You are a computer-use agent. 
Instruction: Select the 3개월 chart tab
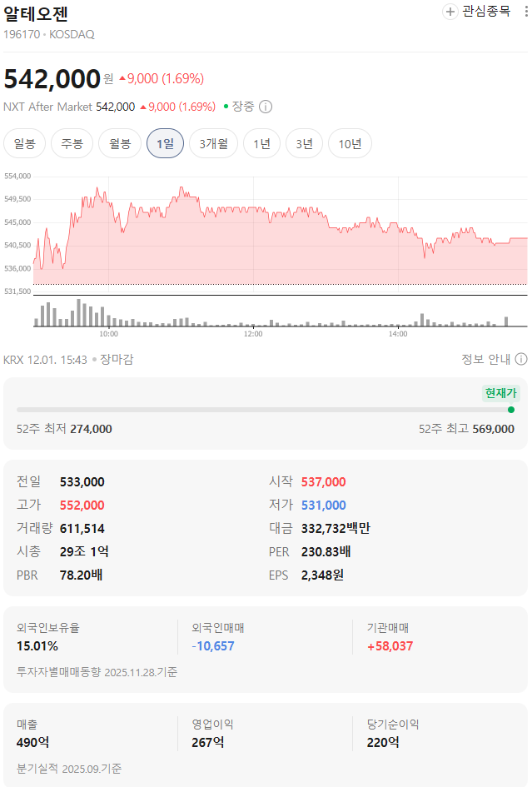[213, 143]
